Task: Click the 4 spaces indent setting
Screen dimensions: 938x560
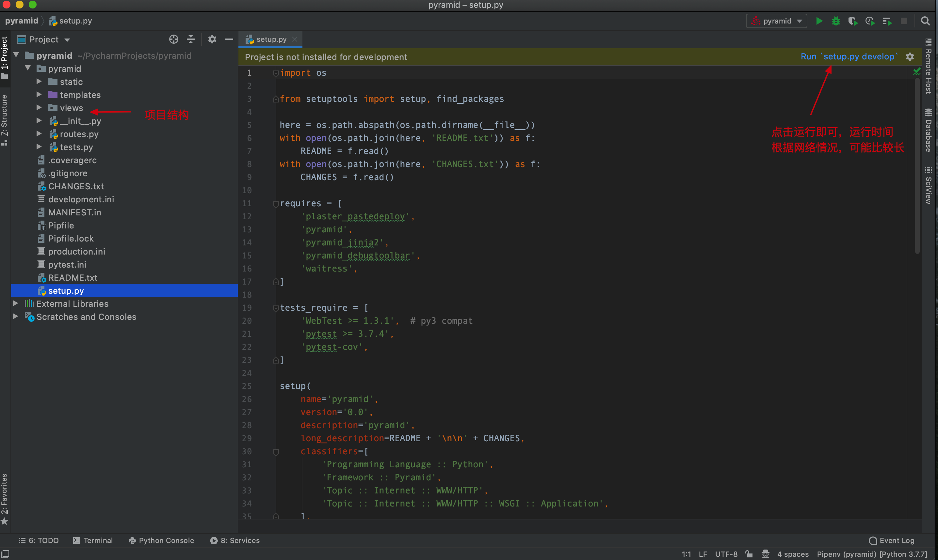Action: coord(793,554)
